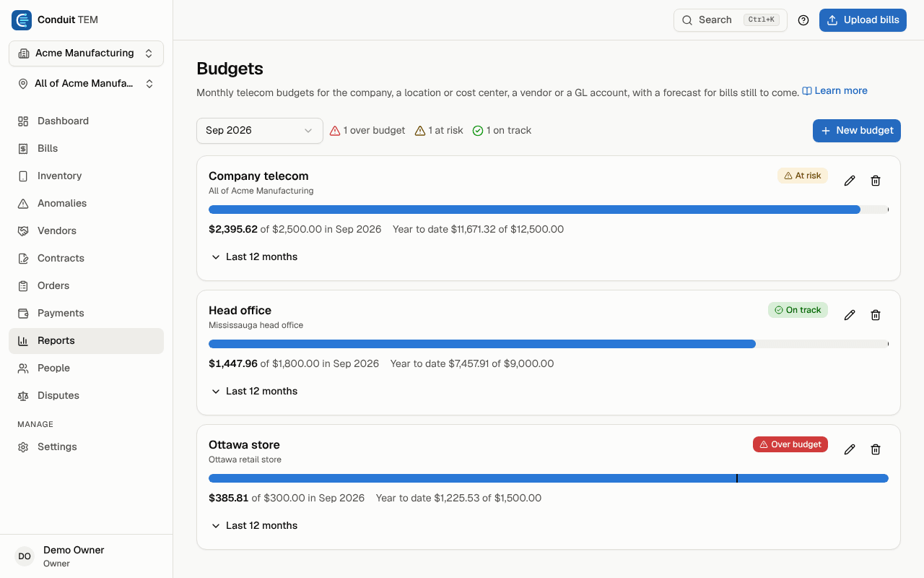
Task: Click the Over budget badge
Action: (x=790, y=444)
